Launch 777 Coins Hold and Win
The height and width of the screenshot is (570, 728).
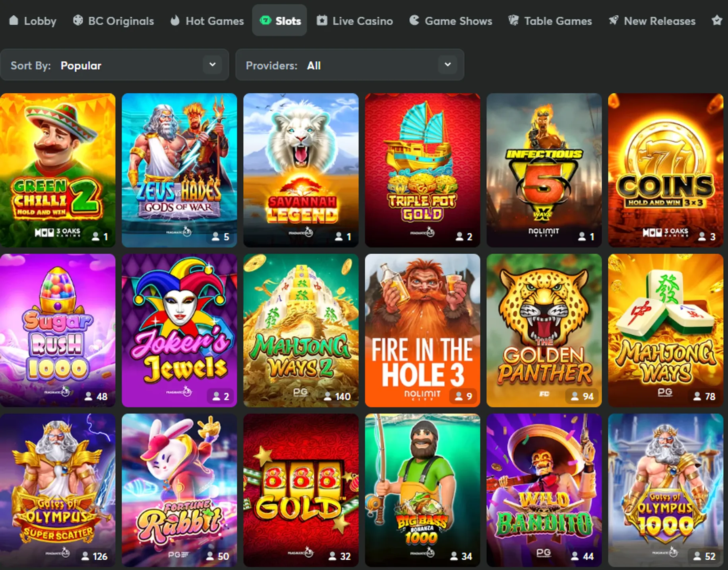point(666,170)
